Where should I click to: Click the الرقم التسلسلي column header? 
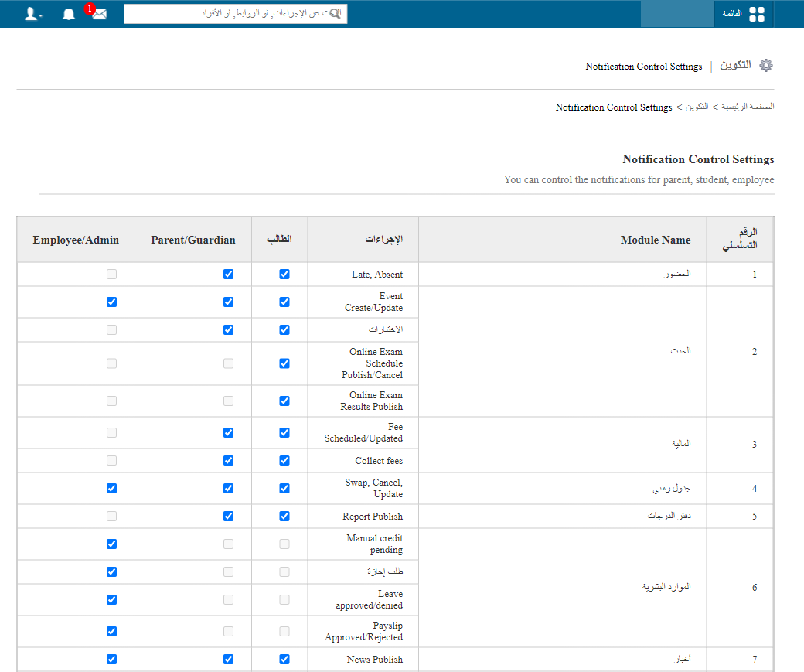[x=740, y=240]
